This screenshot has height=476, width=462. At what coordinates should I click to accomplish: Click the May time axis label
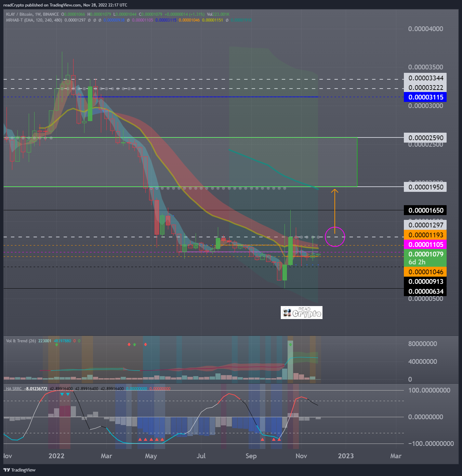[x=151, y=456]
